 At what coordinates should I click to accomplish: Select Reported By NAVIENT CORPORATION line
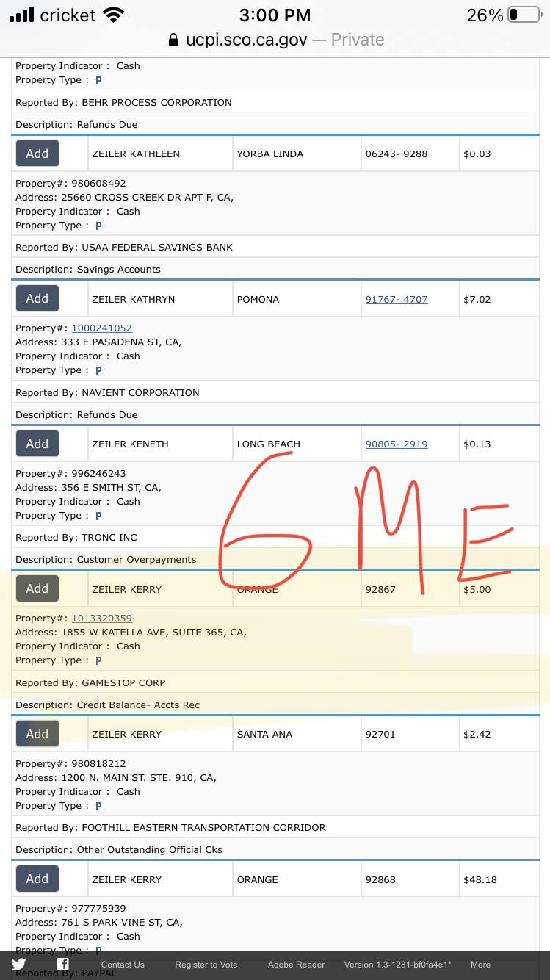point(275,392)
